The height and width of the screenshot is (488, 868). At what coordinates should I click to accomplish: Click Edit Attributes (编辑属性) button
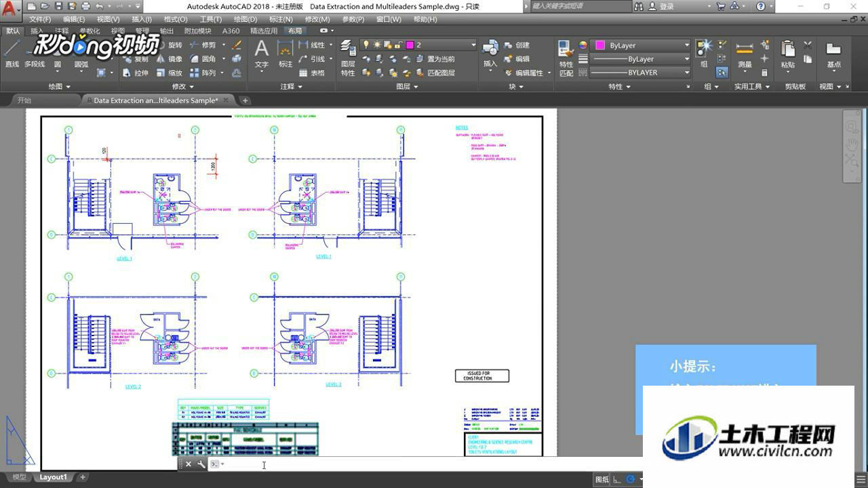(x=524, y=73)
